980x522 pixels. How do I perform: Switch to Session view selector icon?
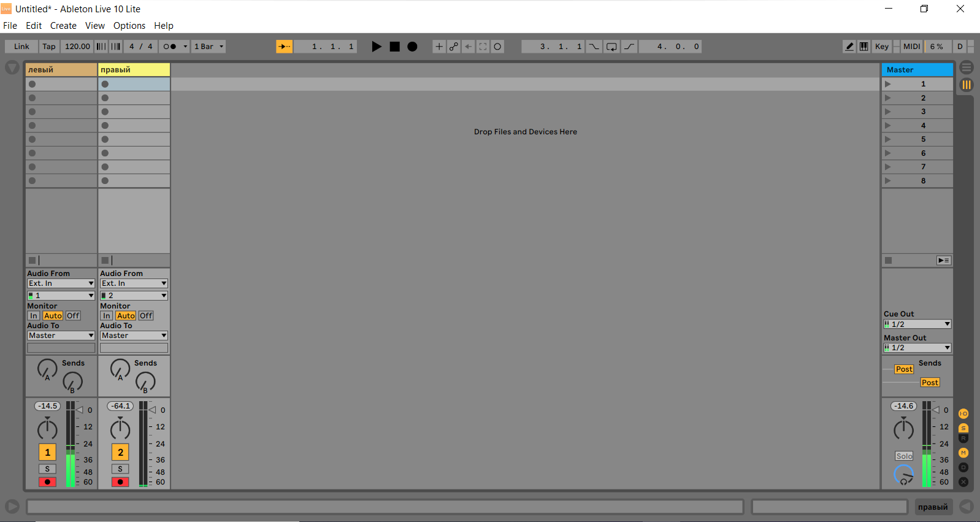click(967, 85)
